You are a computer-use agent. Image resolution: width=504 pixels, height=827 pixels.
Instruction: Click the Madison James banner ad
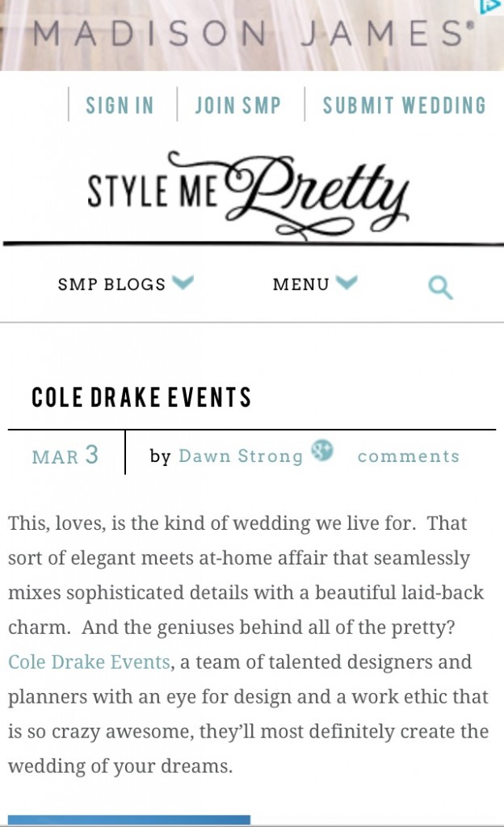pos(252,35)
